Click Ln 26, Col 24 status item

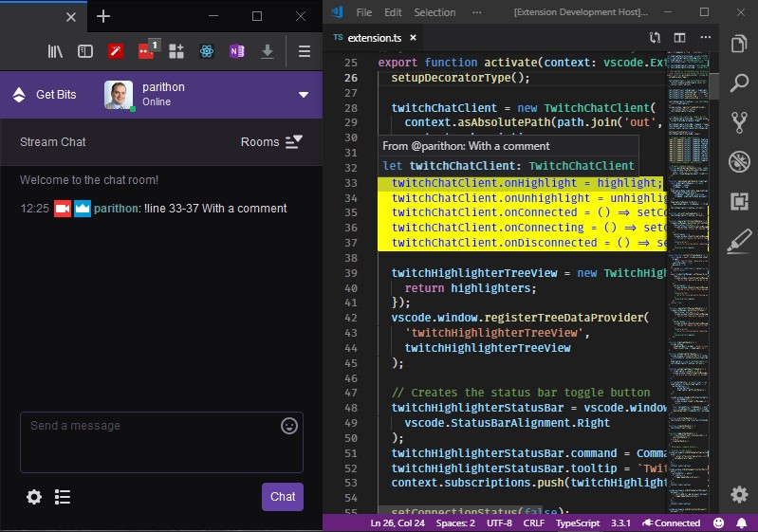click(397, 523)
